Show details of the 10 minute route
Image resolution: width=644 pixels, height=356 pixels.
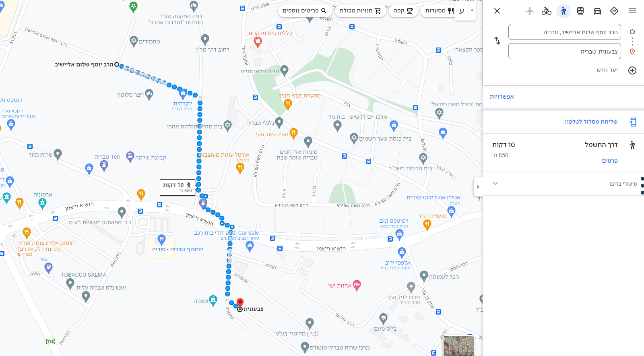click(610, 161)
